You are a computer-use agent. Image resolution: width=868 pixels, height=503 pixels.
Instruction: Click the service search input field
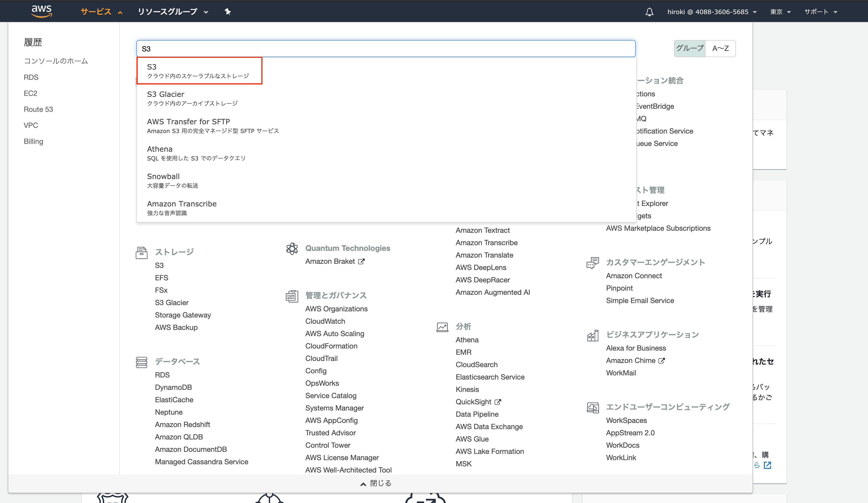[x=386, y=49]
